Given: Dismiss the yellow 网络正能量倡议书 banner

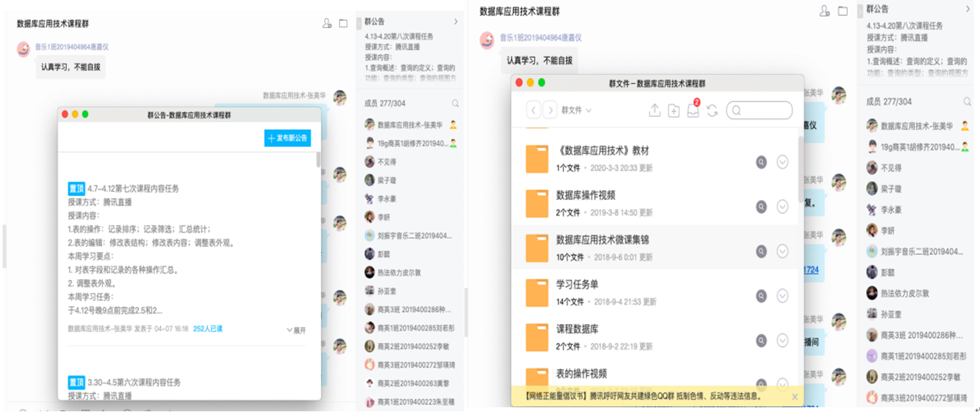Looking at the screenshot, I should coord(795,397).
